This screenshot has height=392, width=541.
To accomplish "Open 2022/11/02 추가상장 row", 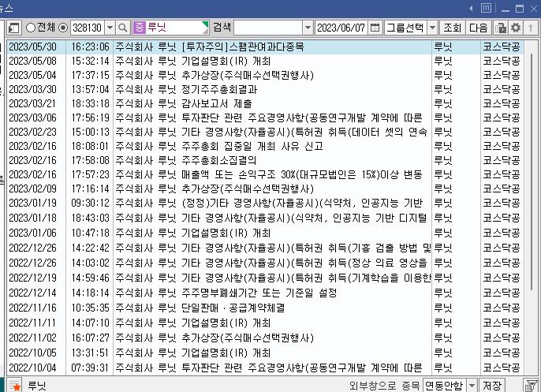I will [x=265, y=338].
